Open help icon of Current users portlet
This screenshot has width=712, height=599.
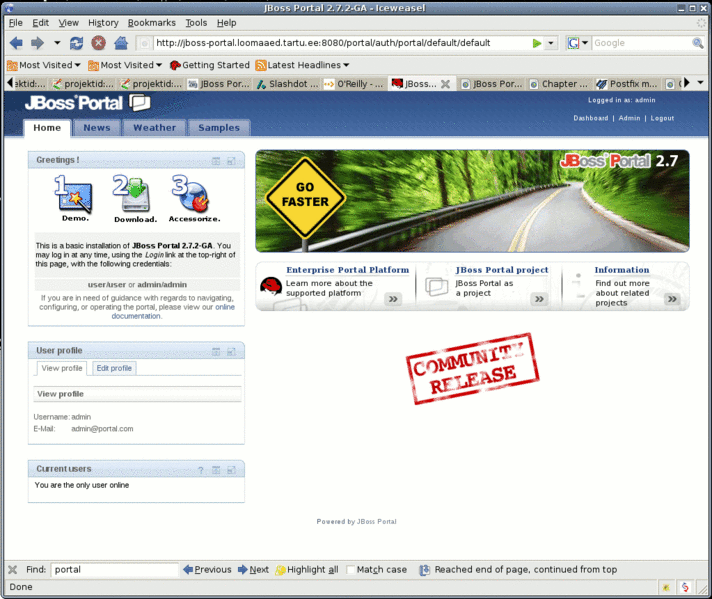[201, 470]
